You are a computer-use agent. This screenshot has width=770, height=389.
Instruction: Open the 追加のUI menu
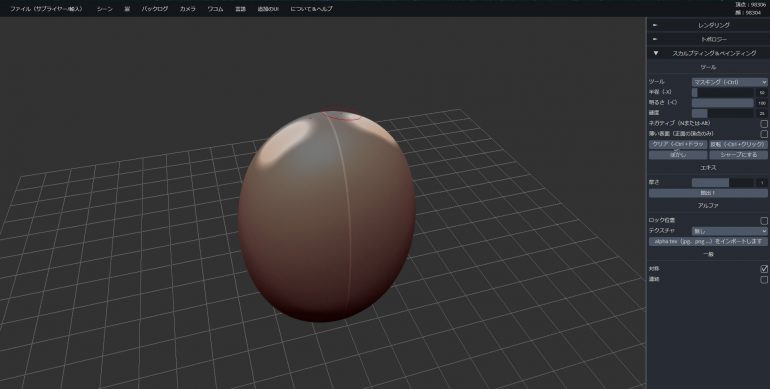(268, 9)
